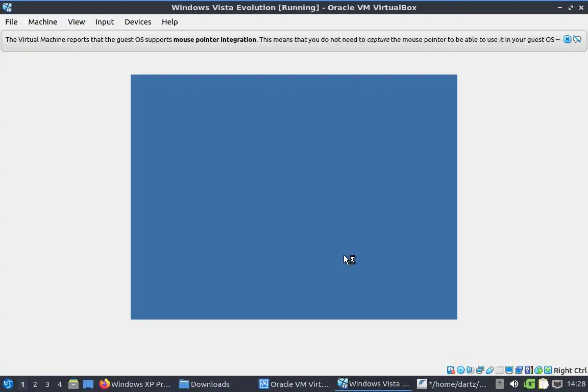This screenshot has width=588, height=392.
Task: Click the green G tray icon
Action: (529, 384)
